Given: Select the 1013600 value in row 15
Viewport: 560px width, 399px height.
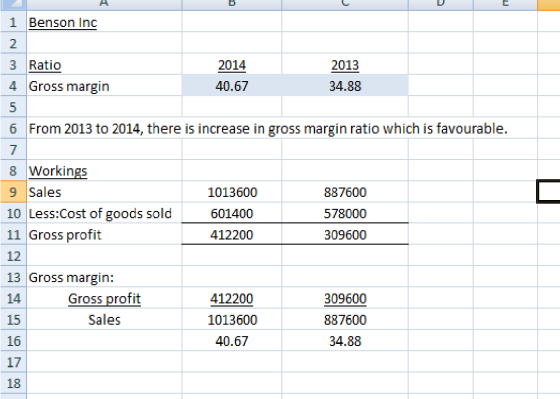Looking at the screenshot, I should tap(232, 319).
